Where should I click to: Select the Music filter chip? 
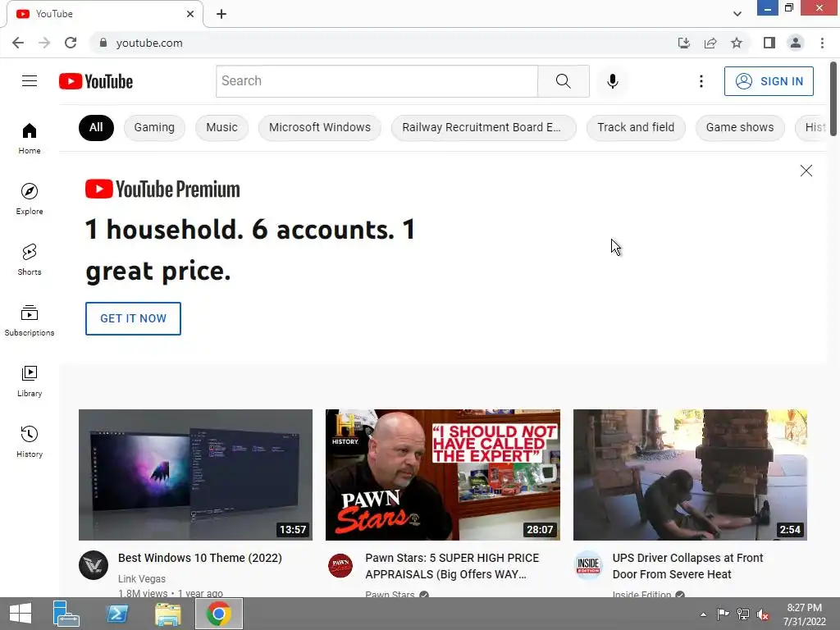tap(221, 127)
